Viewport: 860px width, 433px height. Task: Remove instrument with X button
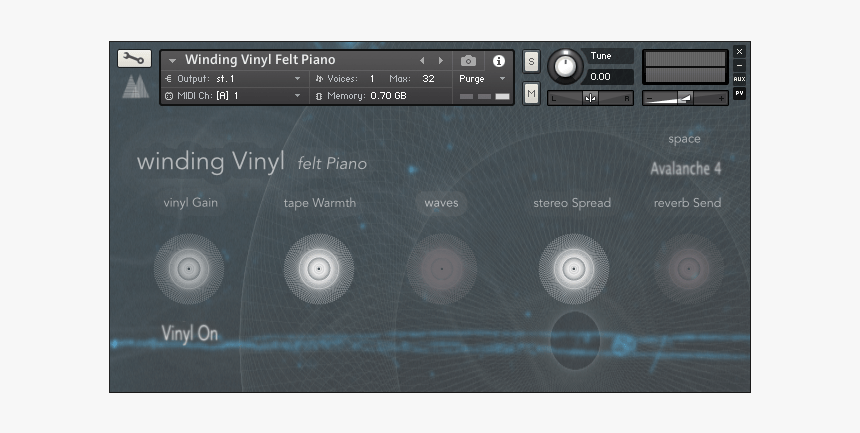(739, 52)
